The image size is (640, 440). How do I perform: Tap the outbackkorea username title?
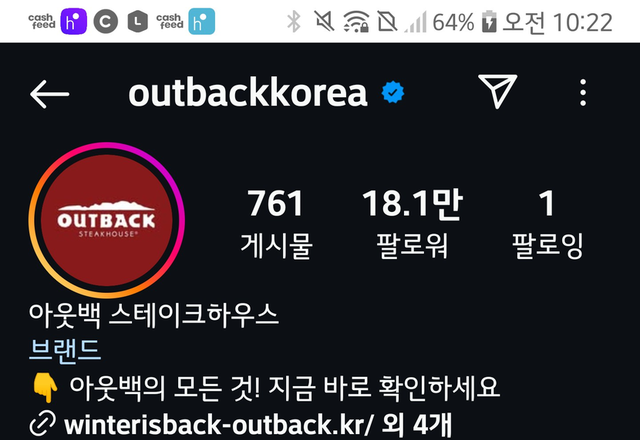coord(248,93)
